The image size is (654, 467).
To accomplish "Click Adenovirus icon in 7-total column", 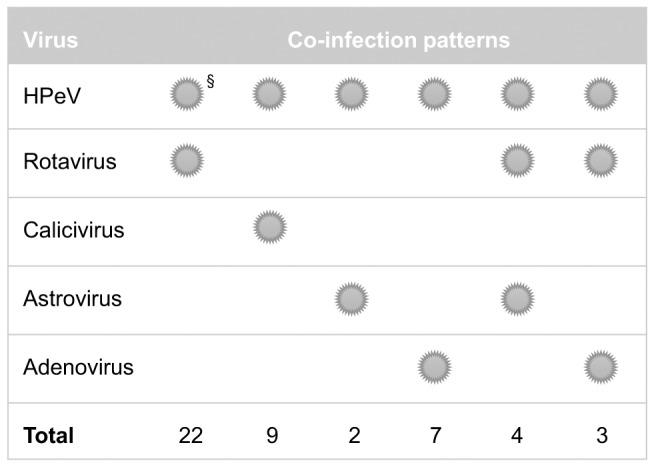I will tap(433, 366).
